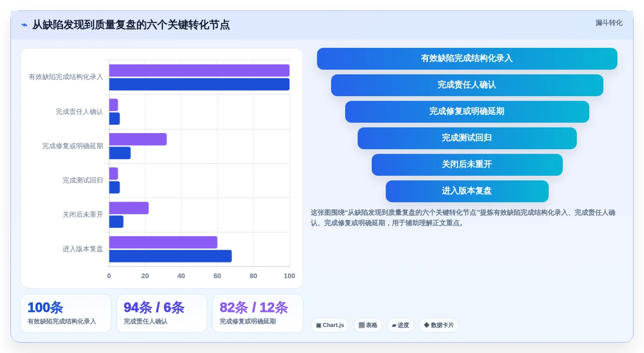The height and width of the screenshot is (353, 644).
Task: Select funnel stage 关闭后未重开
Action: [x=467, y=165]
